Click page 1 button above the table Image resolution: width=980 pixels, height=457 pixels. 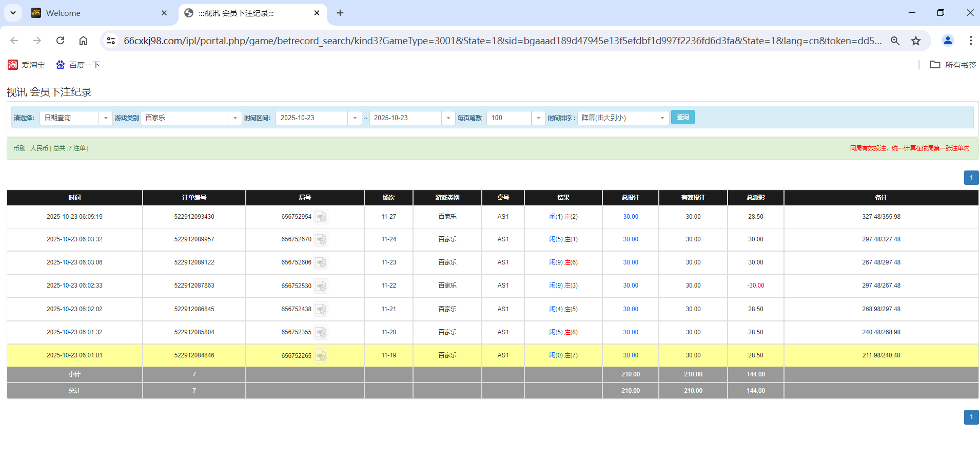pos(971,178)
